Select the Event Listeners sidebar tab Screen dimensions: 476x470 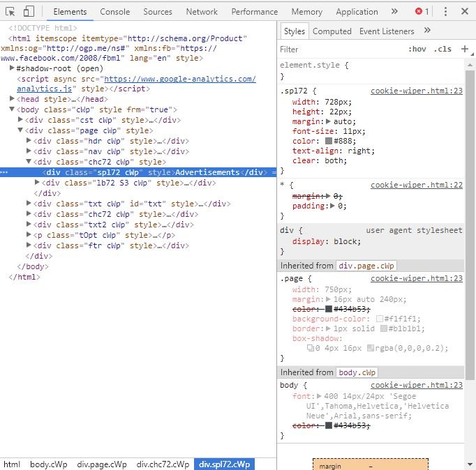(x=387, y=31)
